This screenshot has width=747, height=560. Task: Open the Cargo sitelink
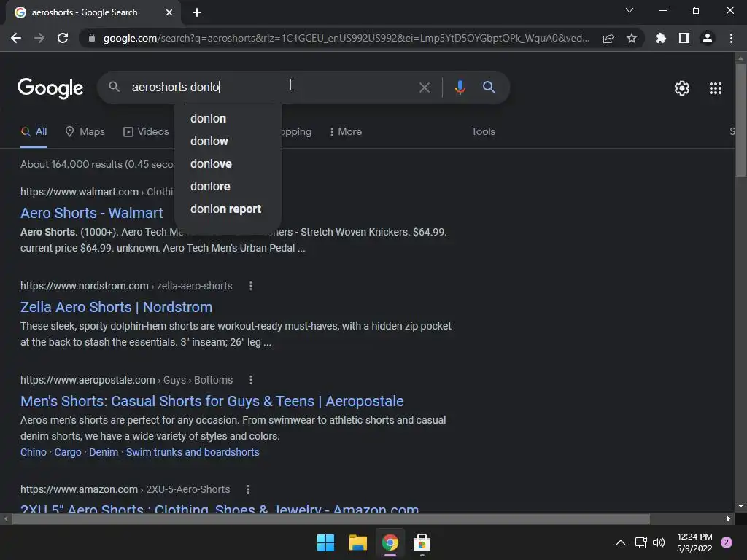click(x=68, y=452)
